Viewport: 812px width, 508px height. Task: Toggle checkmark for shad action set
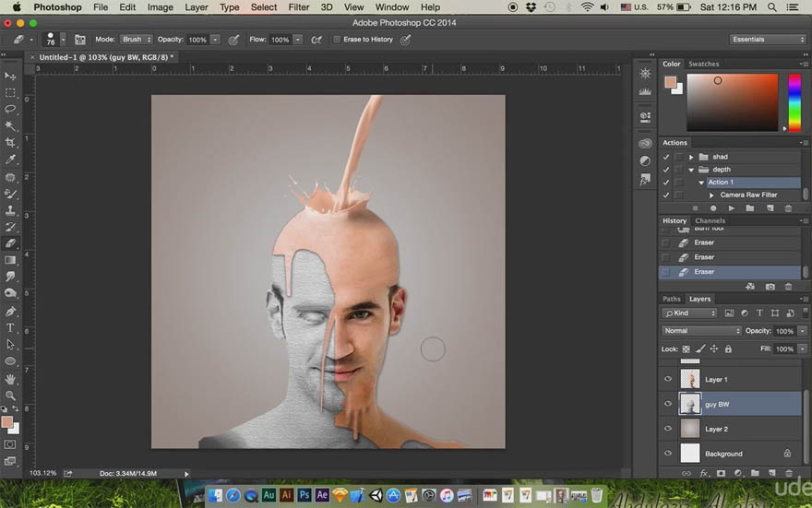666,157
